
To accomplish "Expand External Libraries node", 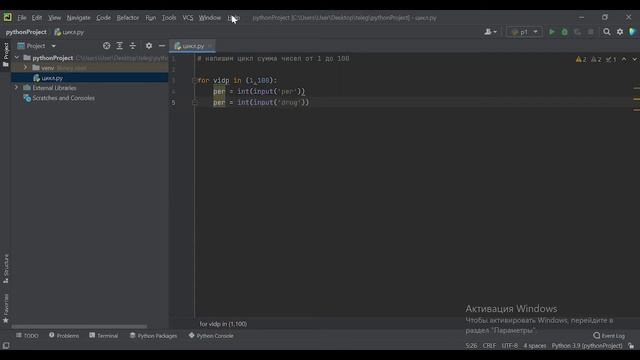I will [x=17, y=87].
